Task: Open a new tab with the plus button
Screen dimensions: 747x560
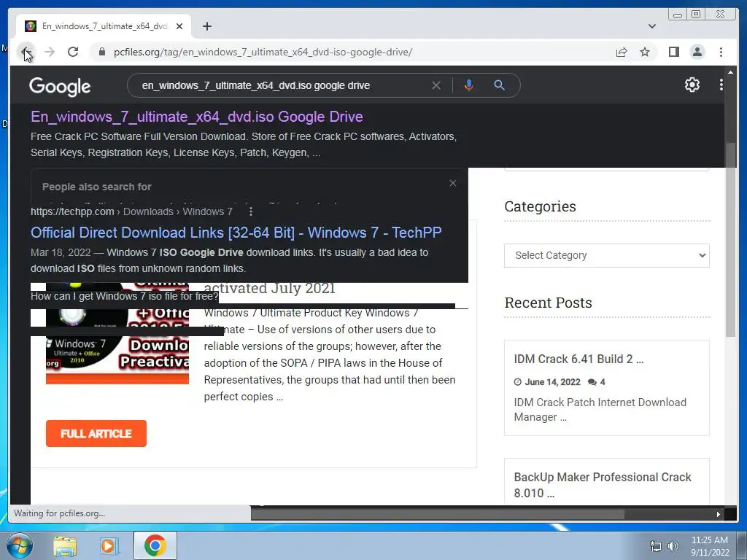Action: (x=206, y=26)
